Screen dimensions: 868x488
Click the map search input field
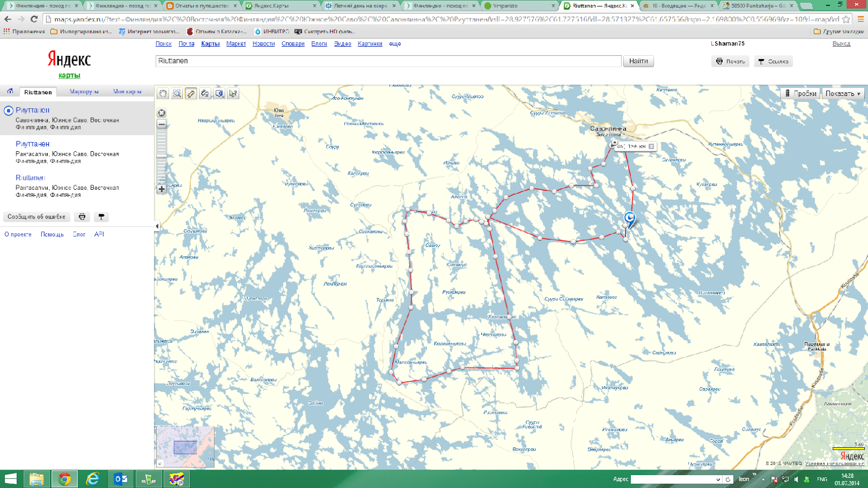click(x=388, y=61)
